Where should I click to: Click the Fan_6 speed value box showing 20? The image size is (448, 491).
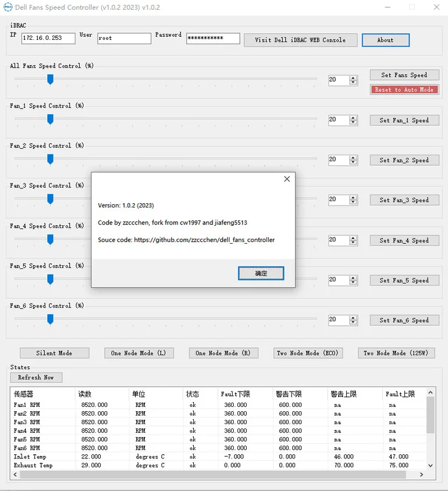(x=339, y=319)
